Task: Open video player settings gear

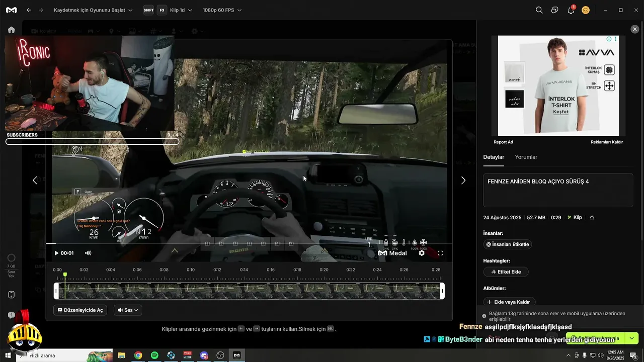Action: [x=422, y=253]
